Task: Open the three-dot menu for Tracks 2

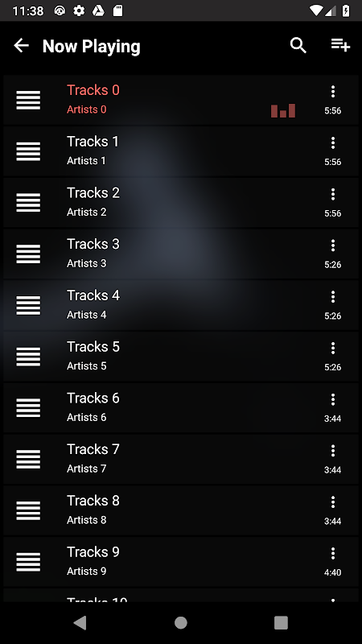Action: coord(333,194)
